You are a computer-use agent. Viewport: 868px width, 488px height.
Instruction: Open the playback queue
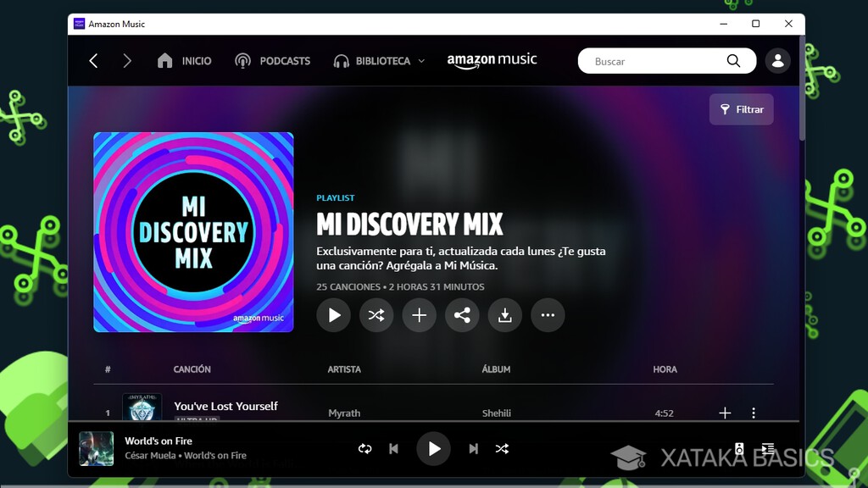(x=768, y=449)
